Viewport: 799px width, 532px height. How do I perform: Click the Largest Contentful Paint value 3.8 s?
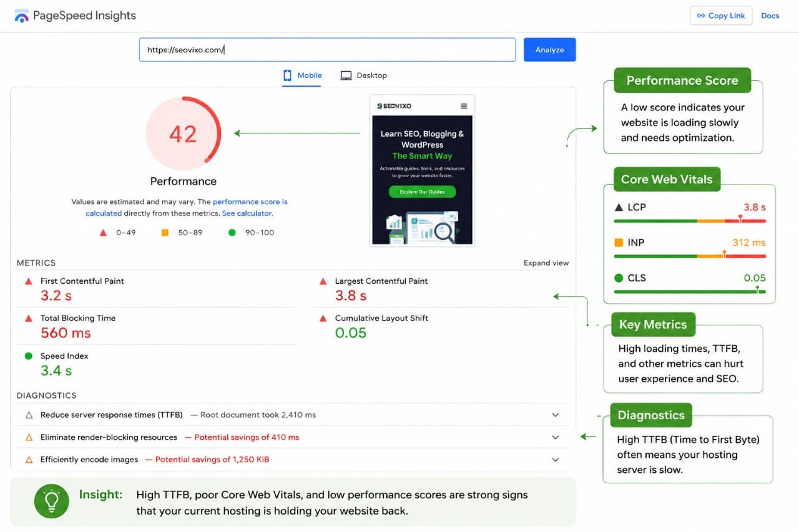coord(350,296)
